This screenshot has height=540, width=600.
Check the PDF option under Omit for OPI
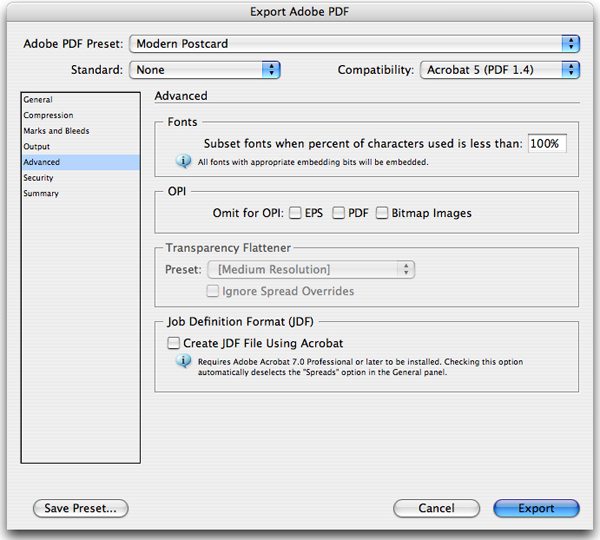338,213
